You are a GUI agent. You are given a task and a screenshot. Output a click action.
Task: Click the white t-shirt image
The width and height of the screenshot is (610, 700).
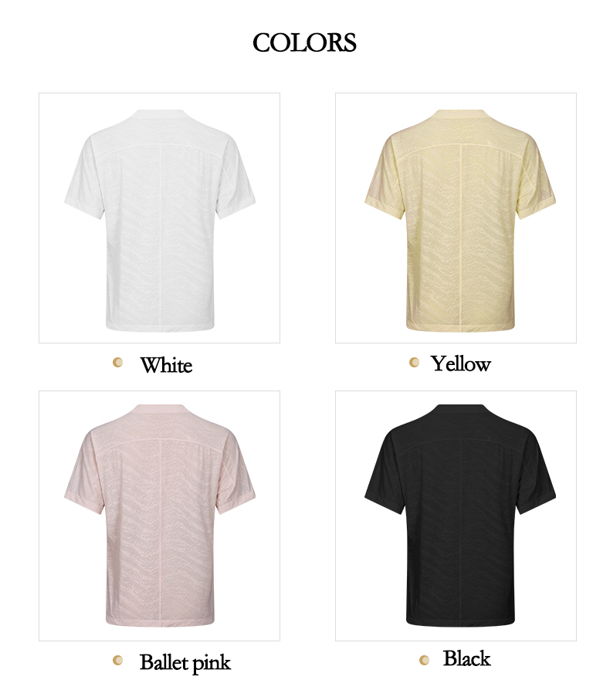159,218
